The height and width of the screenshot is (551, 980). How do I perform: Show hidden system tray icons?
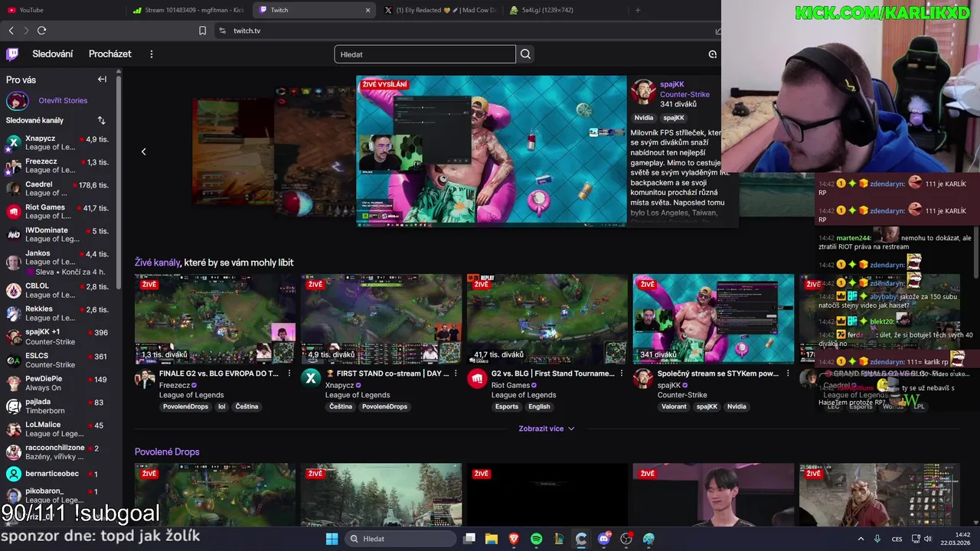860,539
